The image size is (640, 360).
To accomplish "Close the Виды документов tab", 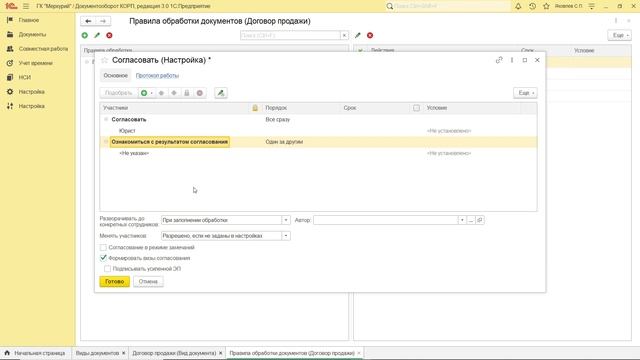I will (124, 353).
